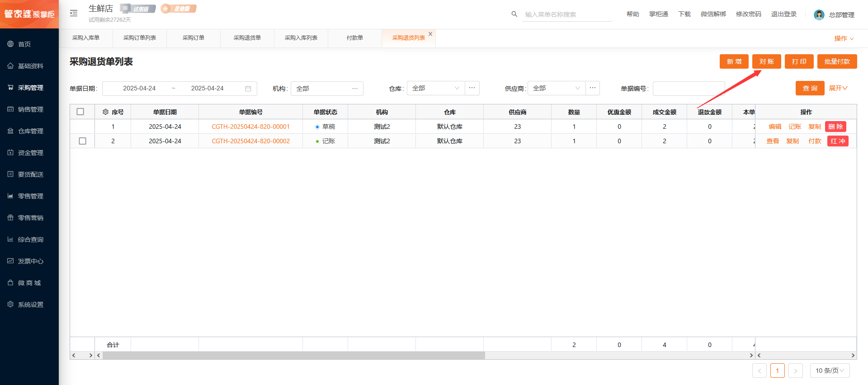
Task: Click 查看 on the second row
Action: [773, 141]
